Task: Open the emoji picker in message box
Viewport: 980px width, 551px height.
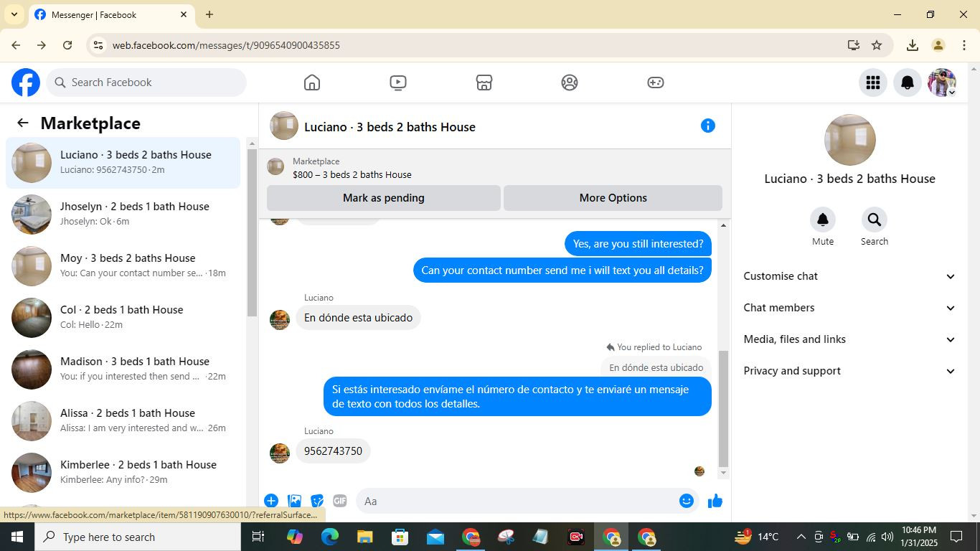Action: 687,501
